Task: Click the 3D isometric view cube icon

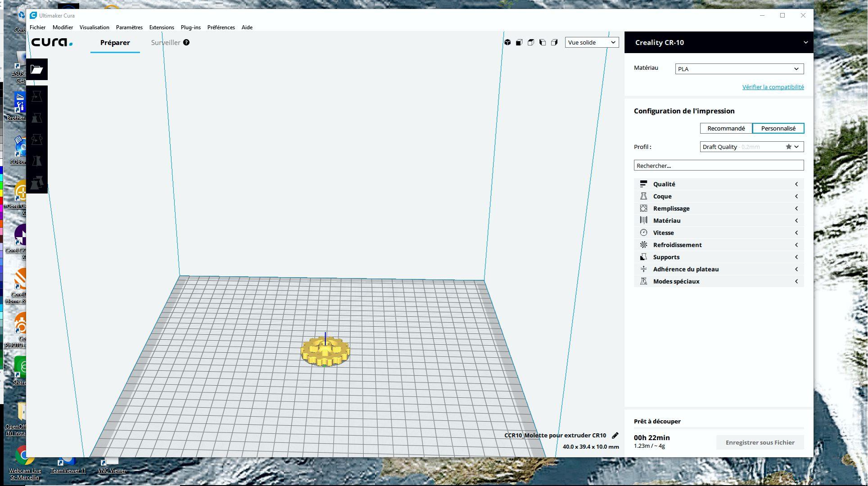Action: tap(507, 42)
